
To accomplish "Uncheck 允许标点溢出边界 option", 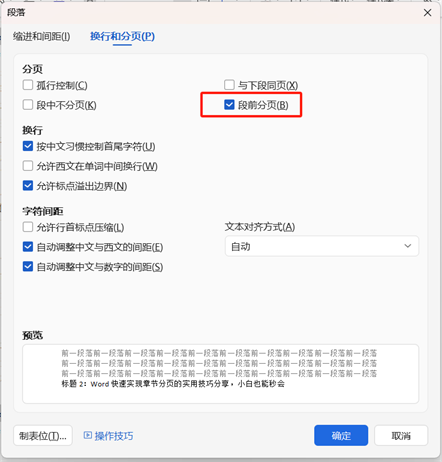I will click(x=28, y=186).
